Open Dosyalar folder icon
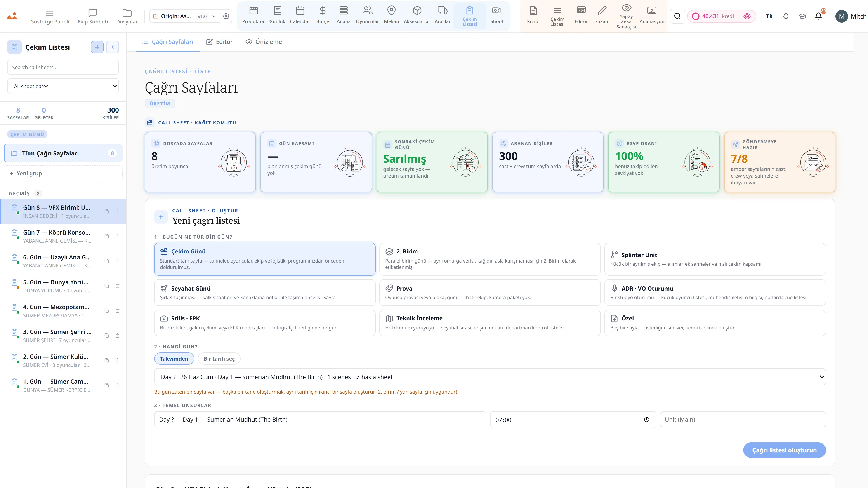Image resolution: width=868 pixels, height=488 pixels. tap(127, 16)
